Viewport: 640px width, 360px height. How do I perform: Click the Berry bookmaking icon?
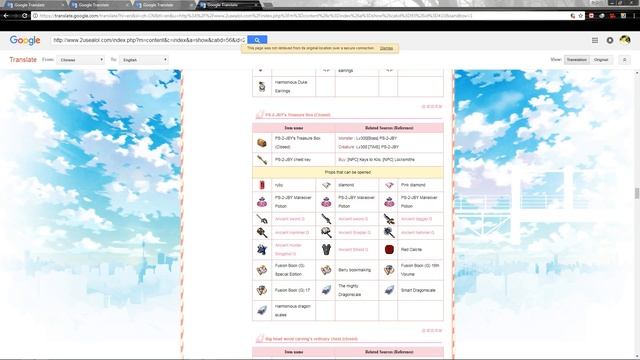tap(325, 270)
